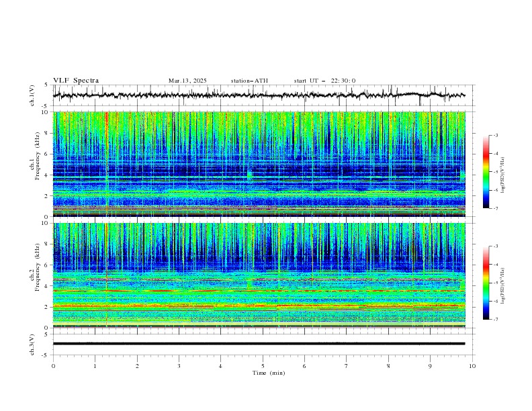Click the ch.1 spectrogram color scale bar

point(486,172)
